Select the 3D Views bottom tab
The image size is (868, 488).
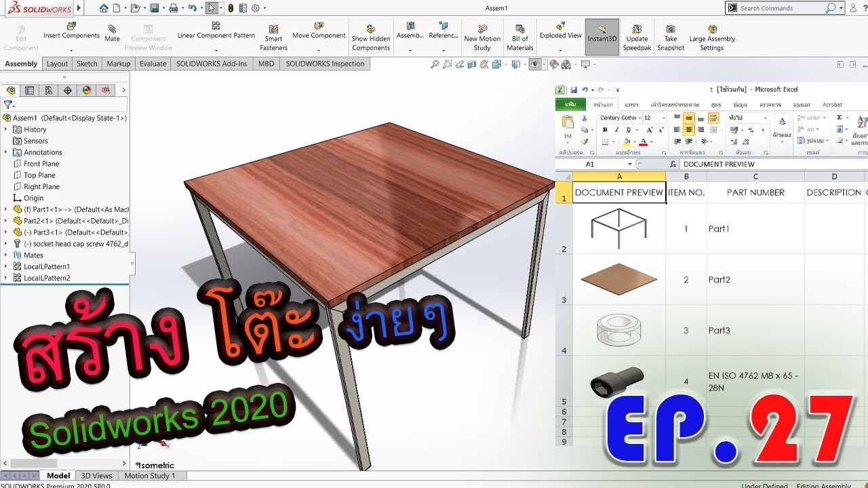click(96, 476)
